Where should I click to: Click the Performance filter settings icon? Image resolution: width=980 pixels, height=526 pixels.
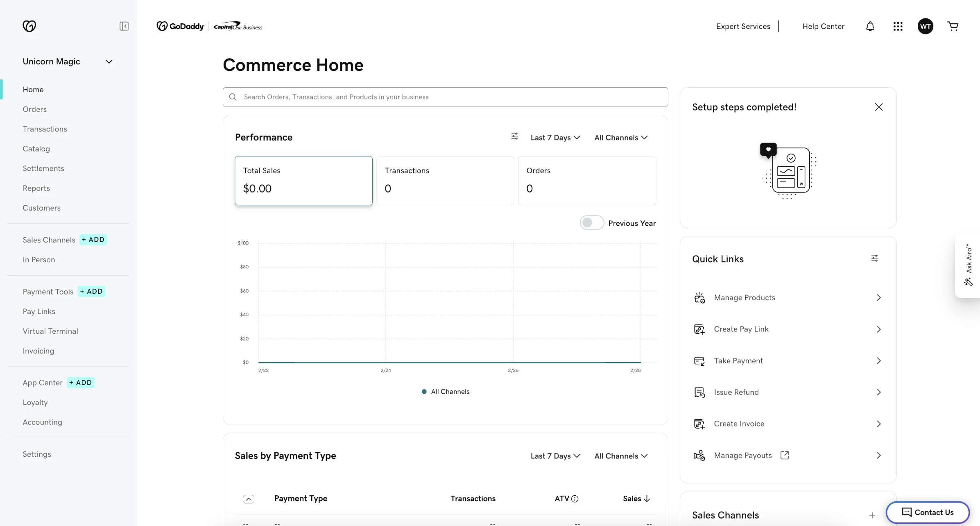pyautogui.click(x=515, y=136)
